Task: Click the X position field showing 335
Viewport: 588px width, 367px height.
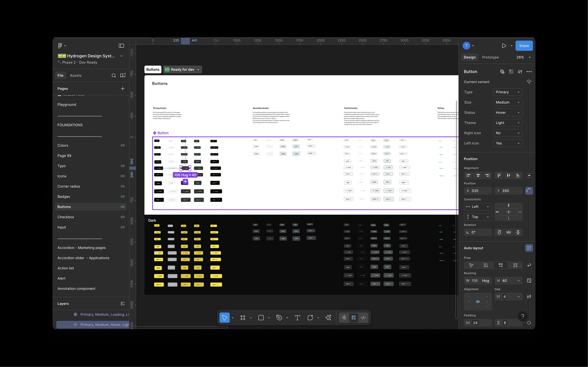Action: point(478,191)
